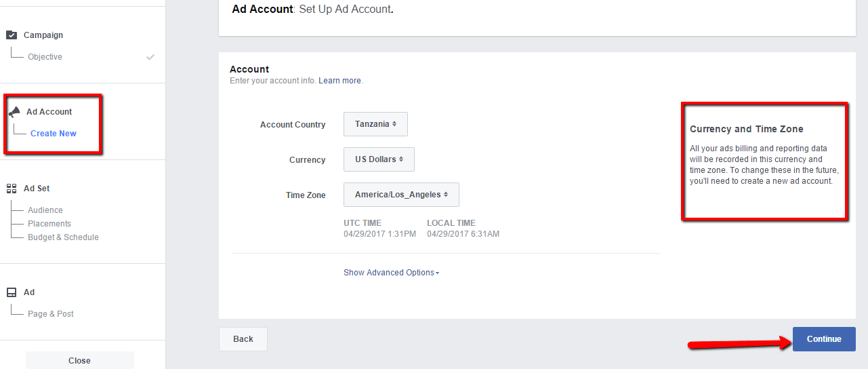Select Objective in the sidebar
The width and height of the screenshot is (868, 369).
pos(45,57)
